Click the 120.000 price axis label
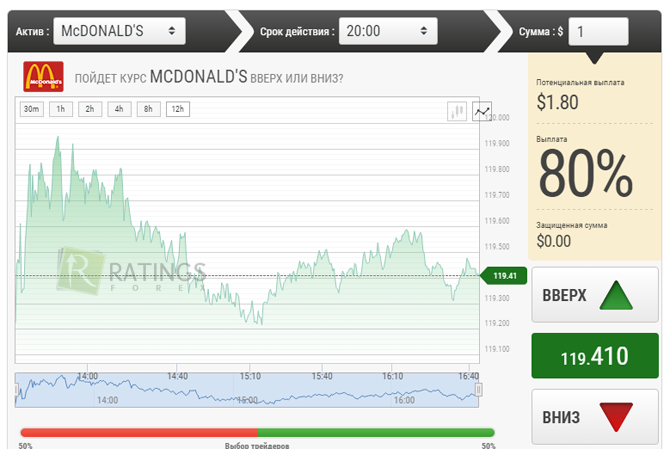 click(x=497, y=117)
